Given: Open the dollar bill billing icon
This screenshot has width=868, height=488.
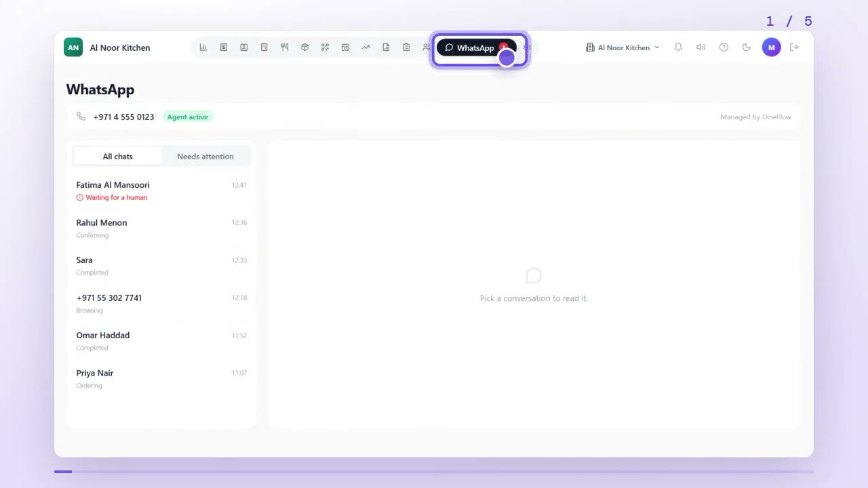Looking at the screenshot, I should coord(223,47).
